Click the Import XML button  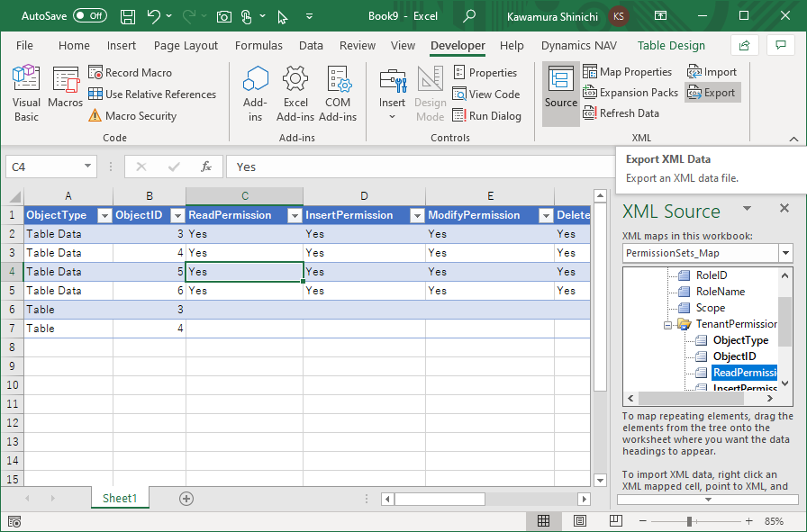(712, 72)
